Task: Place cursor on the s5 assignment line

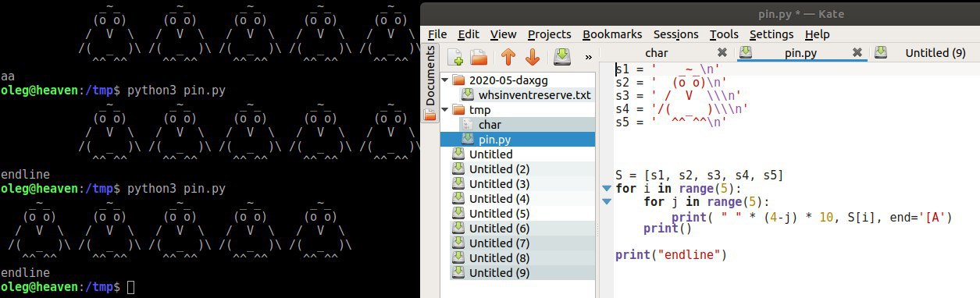Action: tap(672, 122)
